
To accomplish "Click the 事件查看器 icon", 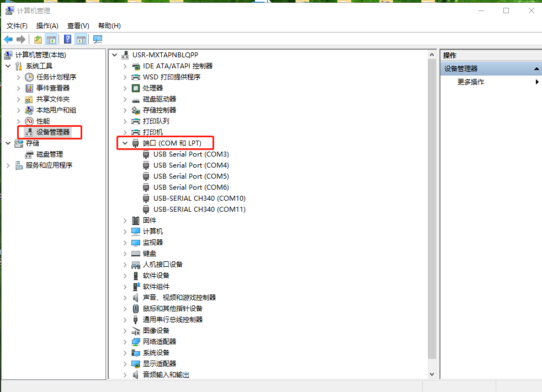I will [29, 88].
